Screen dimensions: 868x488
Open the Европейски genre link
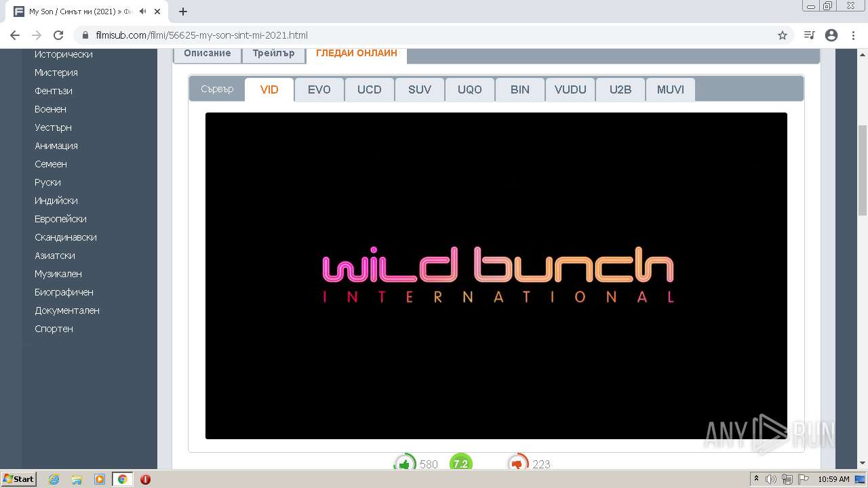[60, 219]
